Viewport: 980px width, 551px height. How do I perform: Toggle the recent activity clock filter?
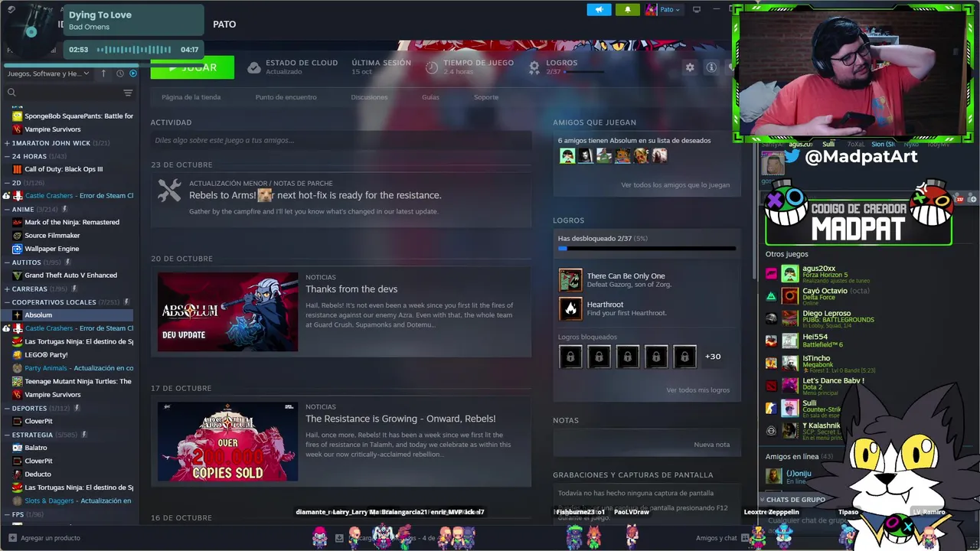point(120,73)
